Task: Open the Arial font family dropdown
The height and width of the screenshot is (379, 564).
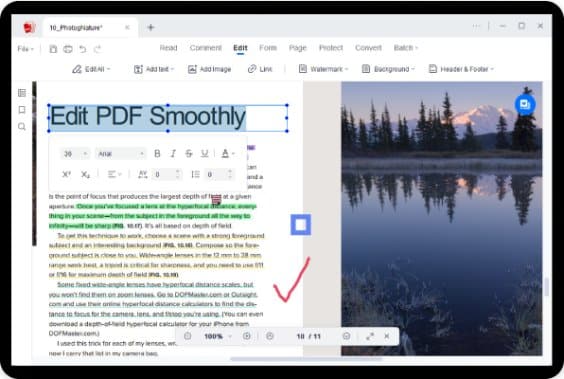Action: point(120,154)
